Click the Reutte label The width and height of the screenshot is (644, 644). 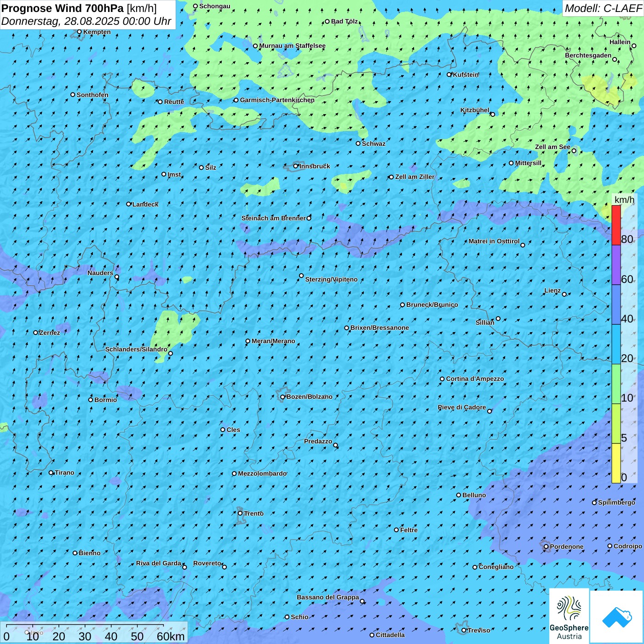pyautogui.click(x=174, y=102)
